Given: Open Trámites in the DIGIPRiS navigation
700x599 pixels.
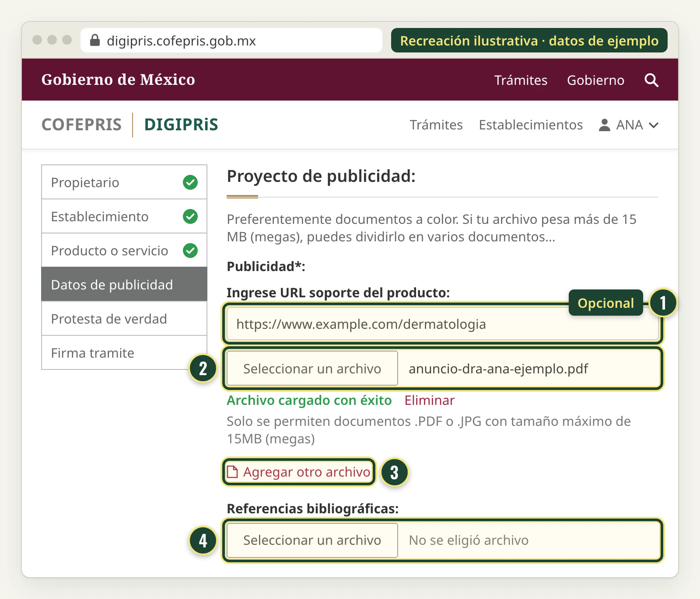Looking at the screenshot, I should (436, 125).
